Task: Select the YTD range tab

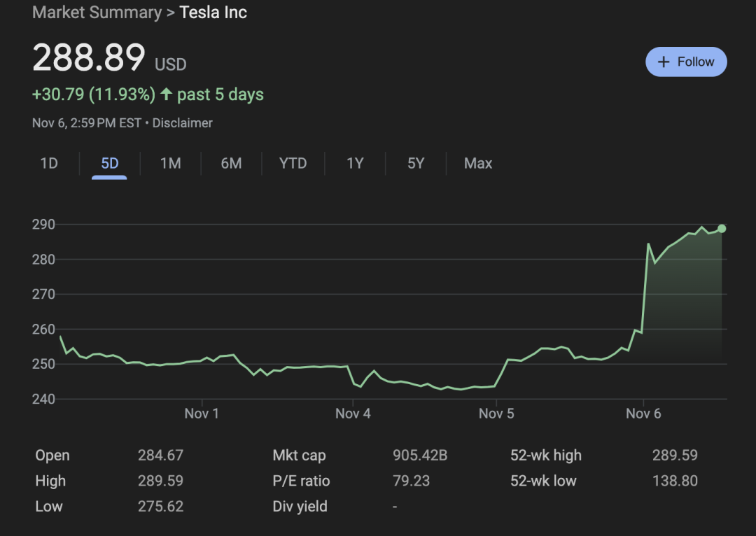Action: pyautogui.click(x=293, y=164)
